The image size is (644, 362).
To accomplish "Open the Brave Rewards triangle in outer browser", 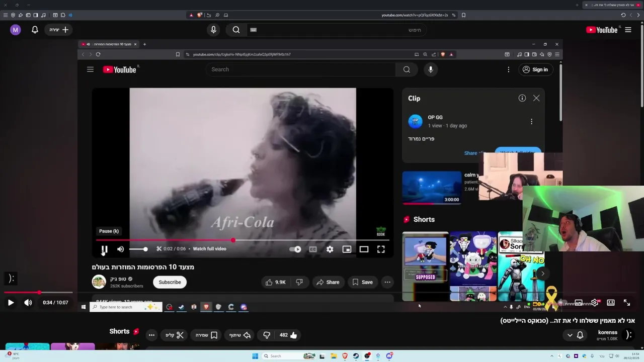I will (x=191, y=15).
